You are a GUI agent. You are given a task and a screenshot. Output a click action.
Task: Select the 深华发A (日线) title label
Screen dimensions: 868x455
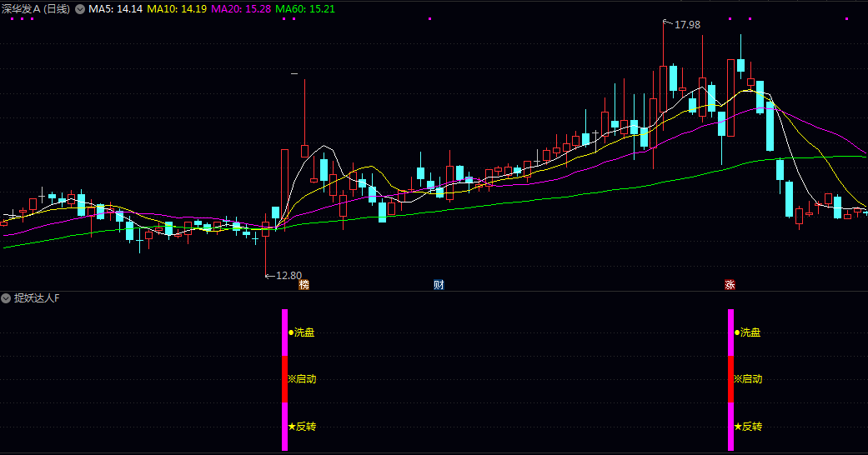pos(36,9)
